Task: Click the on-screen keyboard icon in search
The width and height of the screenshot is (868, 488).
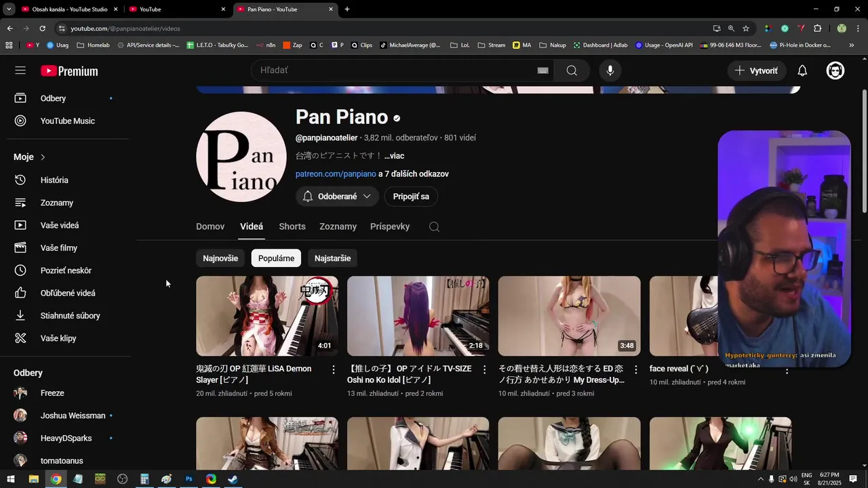Action: (542, 70)
